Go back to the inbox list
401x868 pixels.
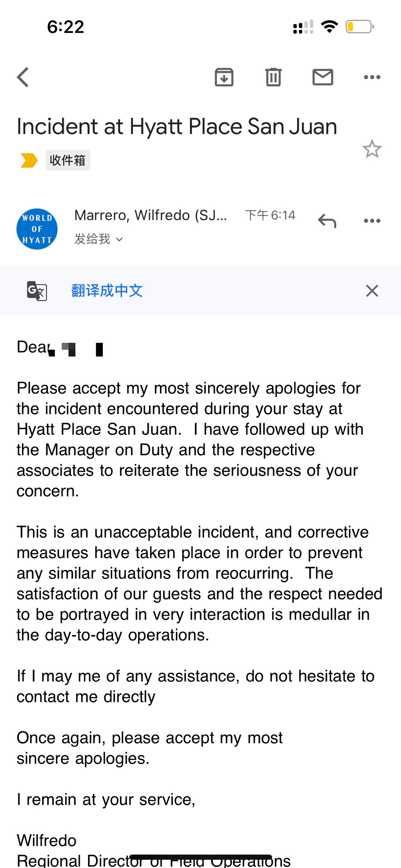[x=23, y=77]
